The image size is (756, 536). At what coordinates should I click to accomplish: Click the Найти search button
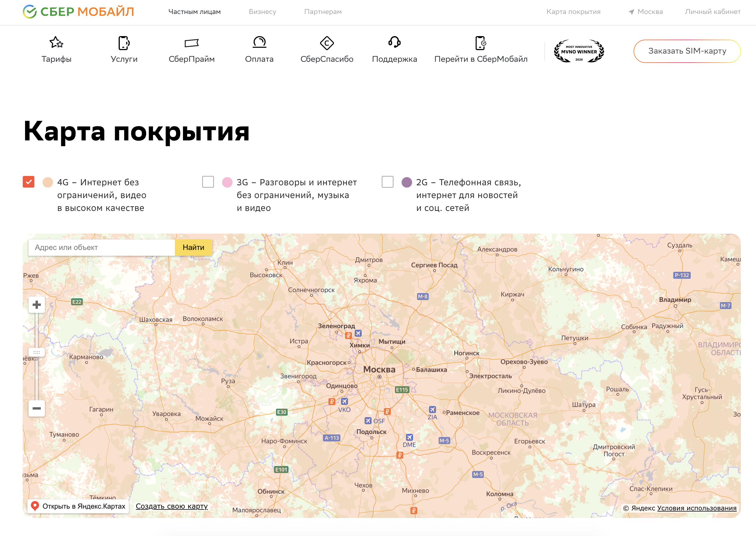[x=194, y=248]
